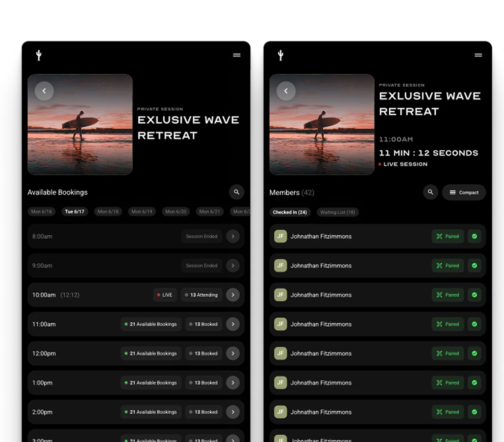The image size is (504, 442).
Task: Open surfer thumbnail on Members screen
Action: tap(322, 124)
